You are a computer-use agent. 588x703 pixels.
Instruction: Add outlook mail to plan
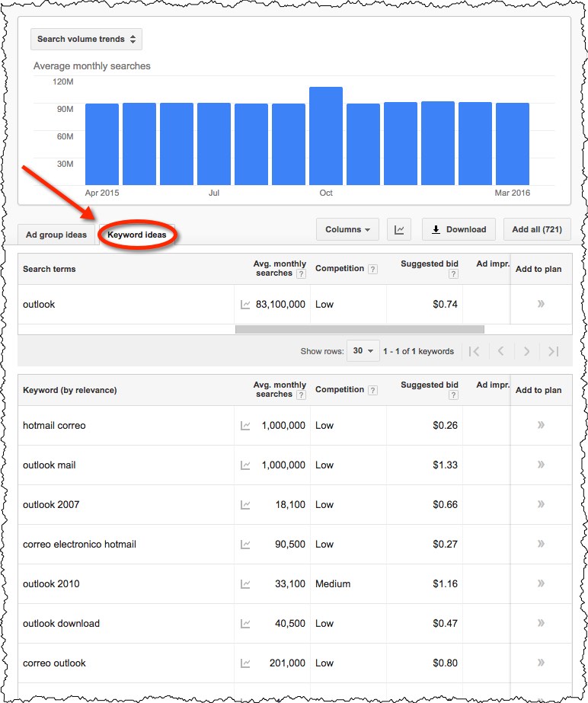[x=541, y=465]
